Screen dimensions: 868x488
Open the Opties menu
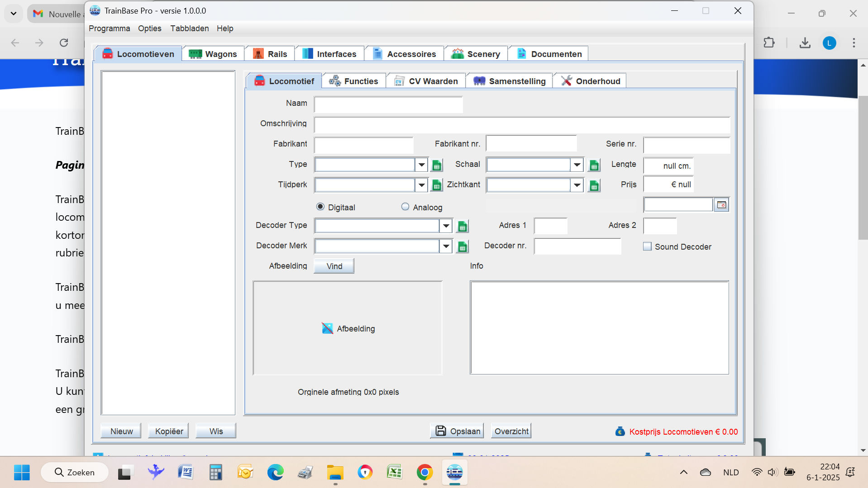point(150,28)
